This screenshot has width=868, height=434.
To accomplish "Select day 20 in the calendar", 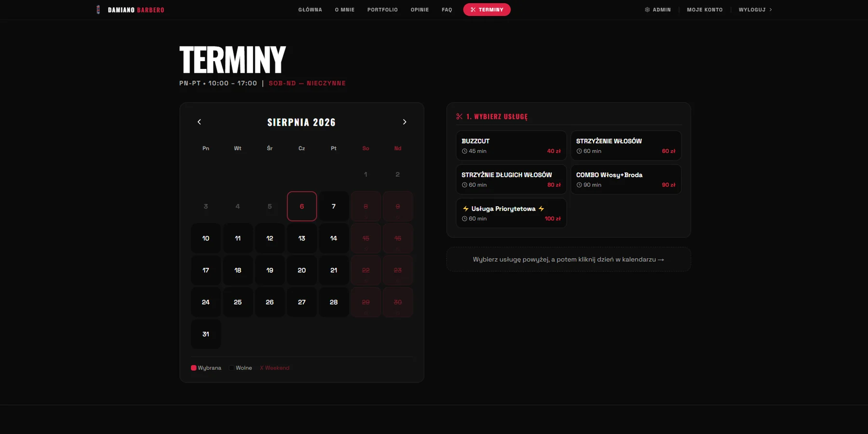I will (x=302, y=270).
